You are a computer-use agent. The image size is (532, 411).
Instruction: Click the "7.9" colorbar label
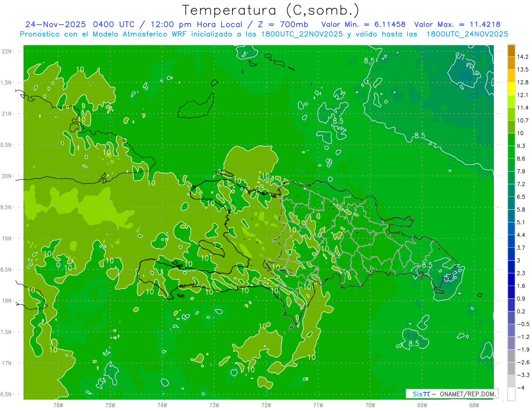coord(521,172)
